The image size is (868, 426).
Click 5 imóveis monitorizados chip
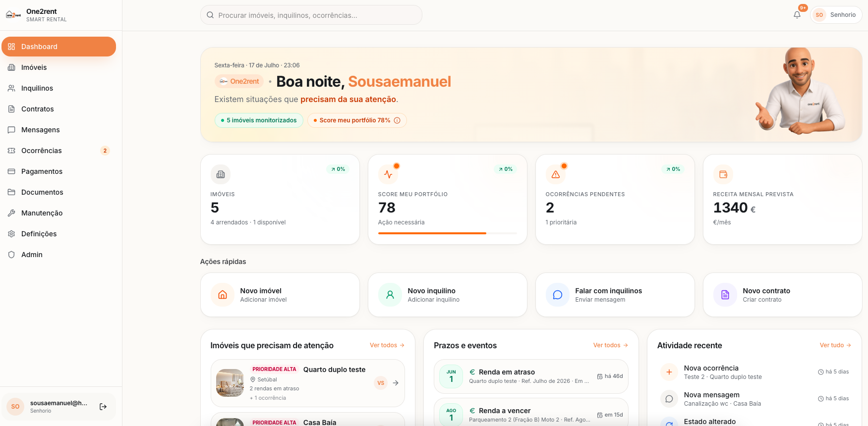pyautogui.click(x=259, y=120)
